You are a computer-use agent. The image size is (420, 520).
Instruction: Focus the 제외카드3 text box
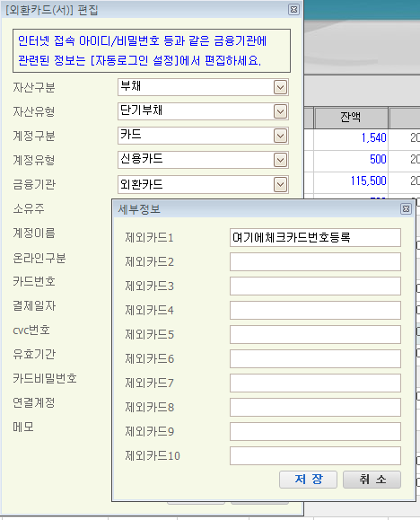tap(315, 286)
